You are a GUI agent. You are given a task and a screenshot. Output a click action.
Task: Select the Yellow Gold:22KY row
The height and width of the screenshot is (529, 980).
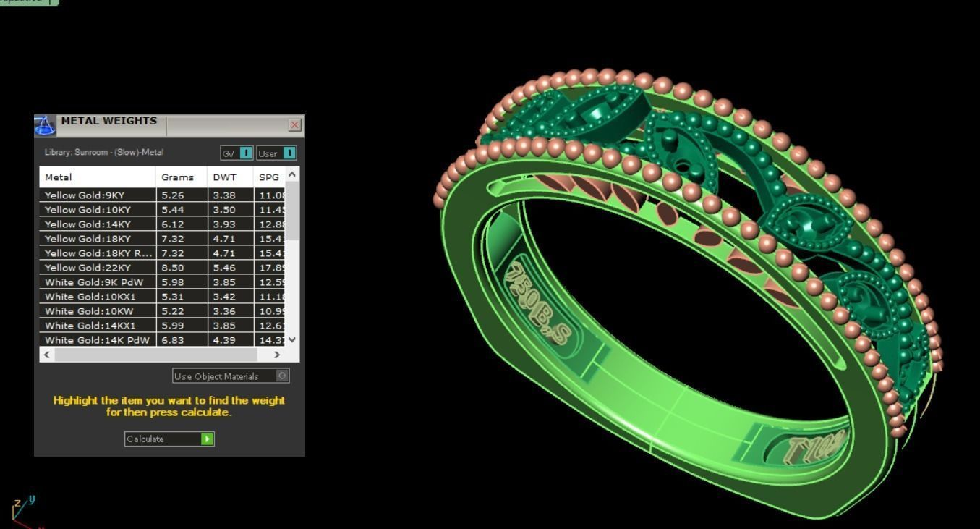(x=163, y=268)
